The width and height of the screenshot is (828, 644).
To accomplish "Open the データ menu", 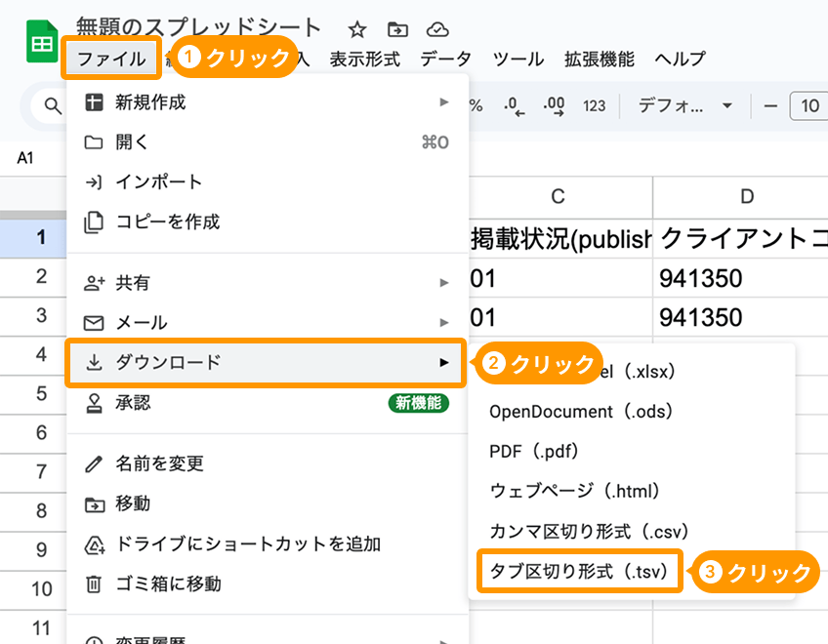I will pyautogui.click(x=445, y=59).
